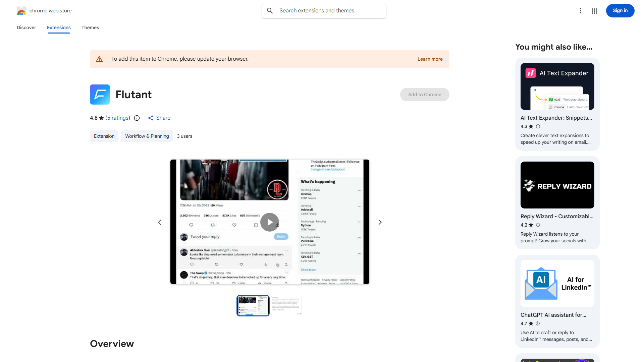Click the Flutant extension logo
644x362 pixels.
point(100,95)
